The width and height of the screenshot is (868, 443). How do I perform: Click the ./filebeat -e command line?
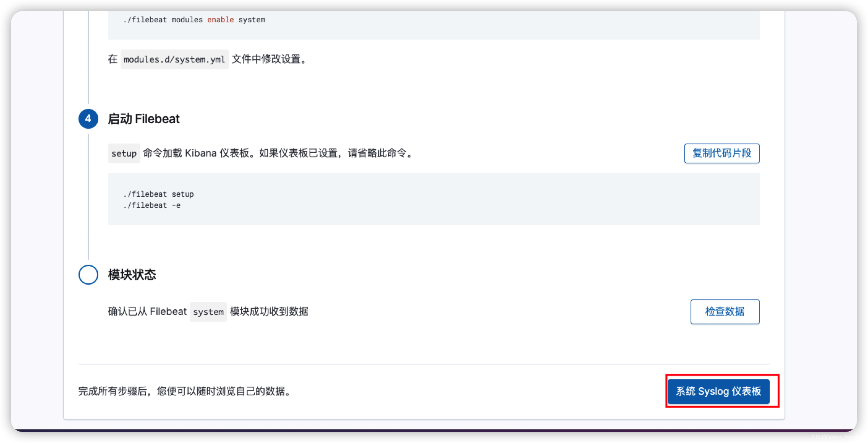coord(152,205)
